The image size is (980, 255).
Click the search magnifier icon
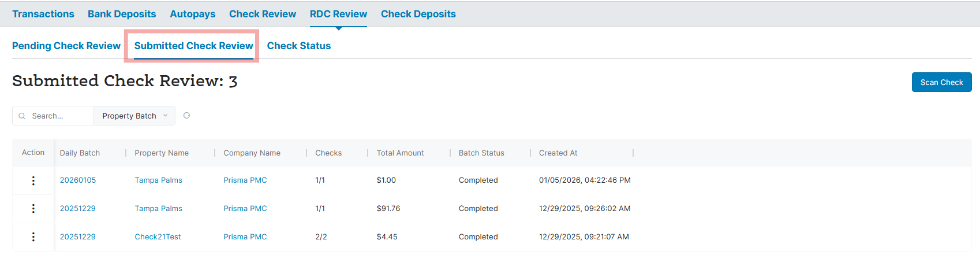22,116
